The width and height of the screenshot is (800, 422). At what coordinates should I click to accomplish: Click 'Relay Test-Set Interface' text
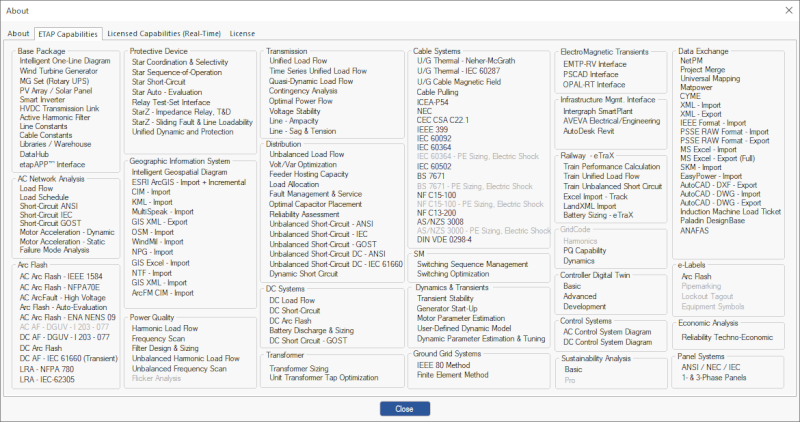[x=171, y=103]
